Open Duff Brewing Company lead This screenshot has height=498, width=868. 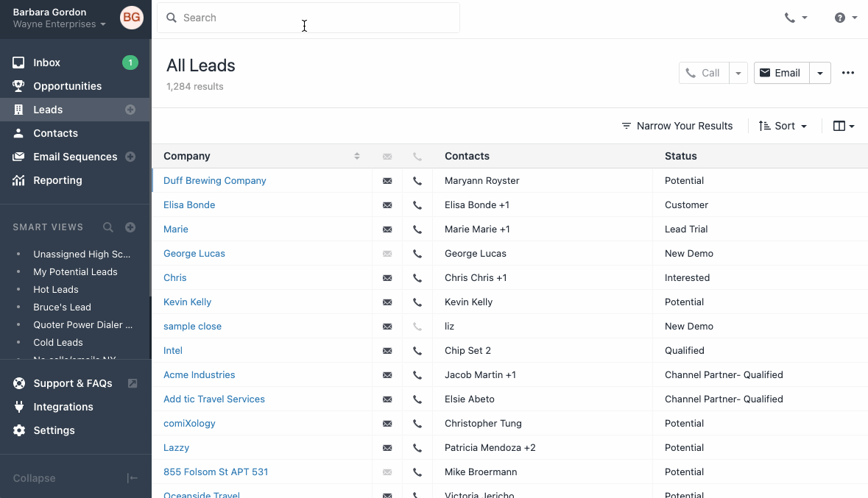point(215,180)
